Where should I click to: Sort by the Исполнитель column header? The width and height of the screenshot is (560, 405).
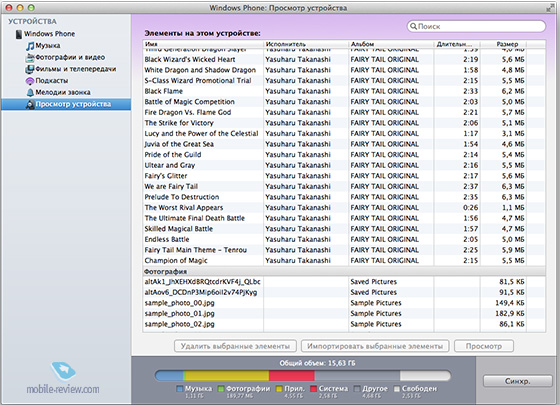coord(306,44)
